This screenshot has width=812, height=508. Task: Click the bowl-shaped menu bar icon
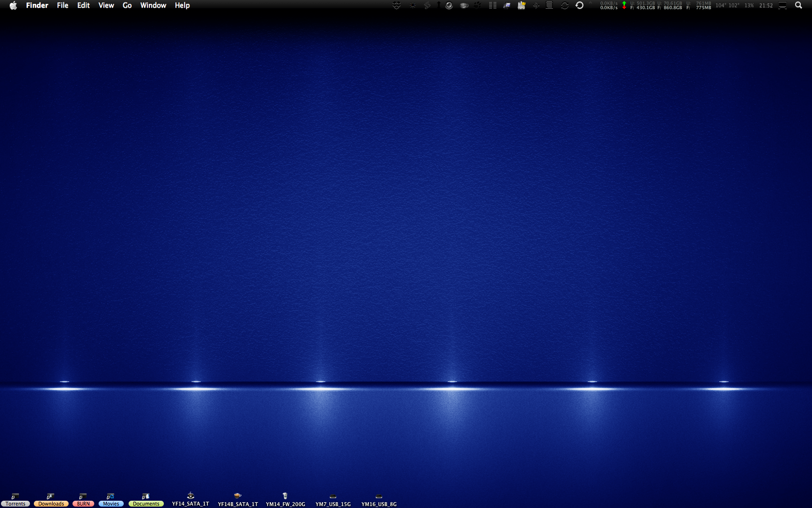click(x=464, y=5)
